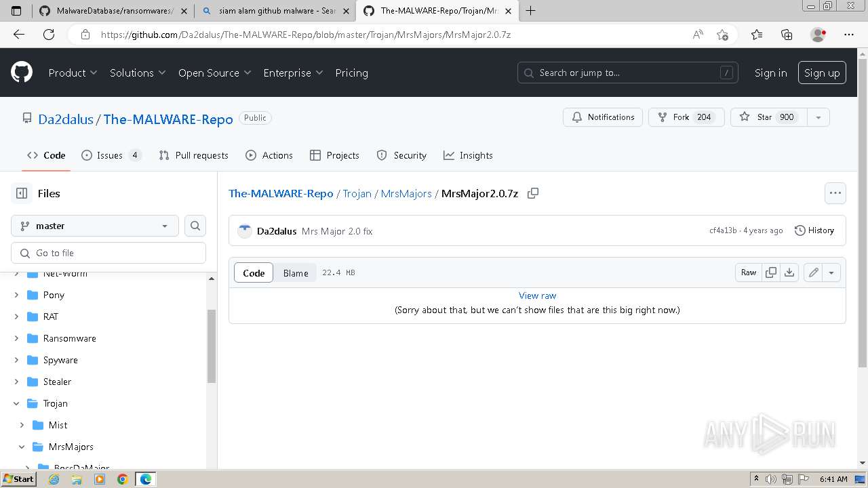Image resolution: width=868 pixels, height=488 pixels.
Task: Open the Insights tab
Action: pyautogui.click(x=468, y=155)
